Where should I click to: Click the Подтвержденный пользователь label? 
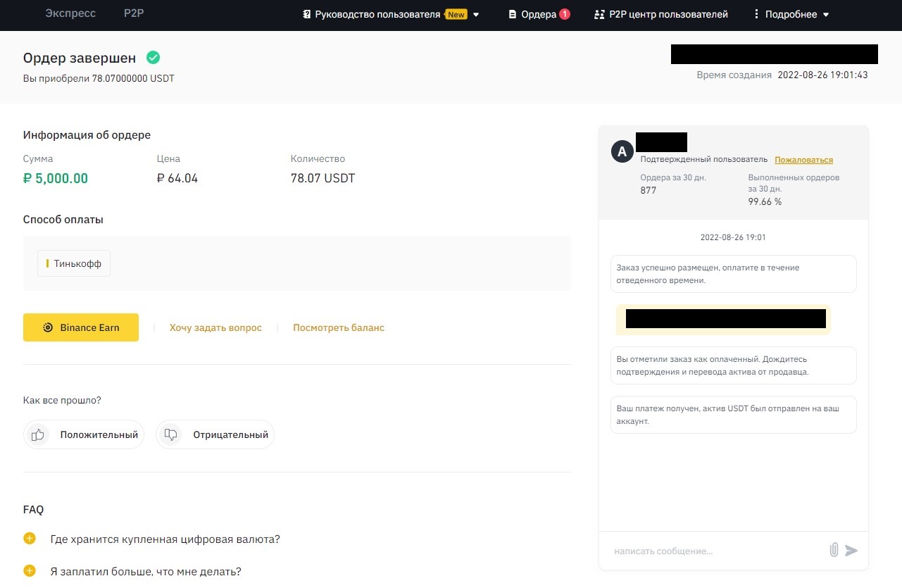704,160
